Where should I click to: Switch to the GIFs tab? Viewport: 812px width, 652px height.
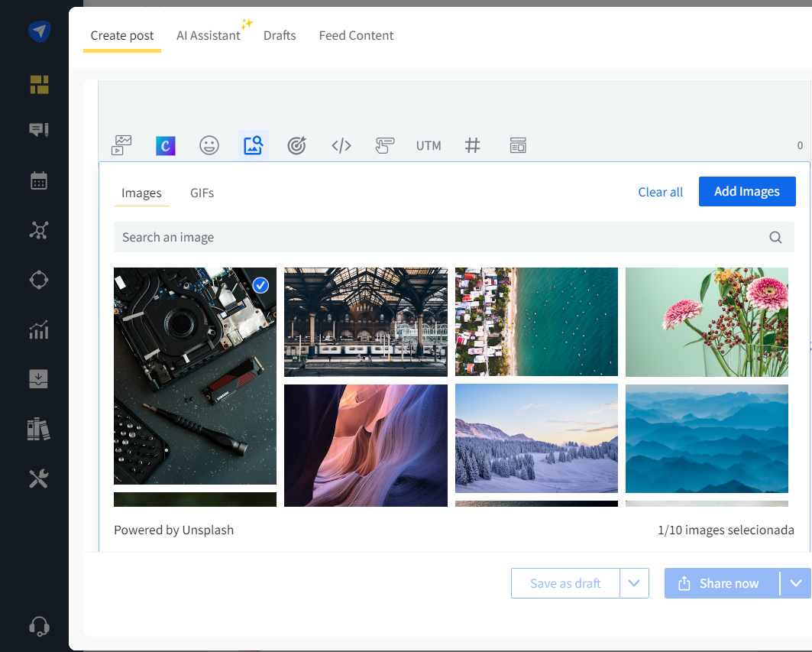(202, 193)
